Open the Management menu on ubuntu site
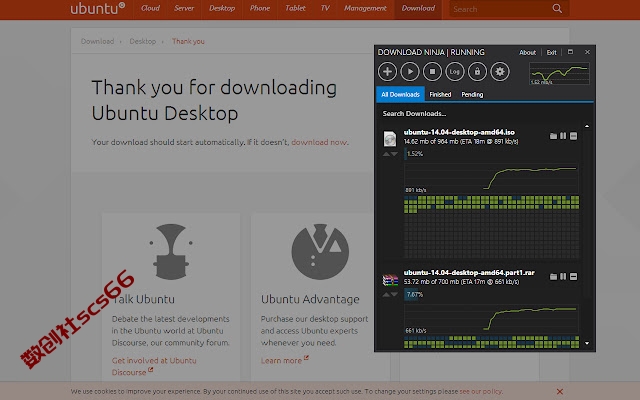Viewport: 640px width, 400px height. click(x=365, y=8)
